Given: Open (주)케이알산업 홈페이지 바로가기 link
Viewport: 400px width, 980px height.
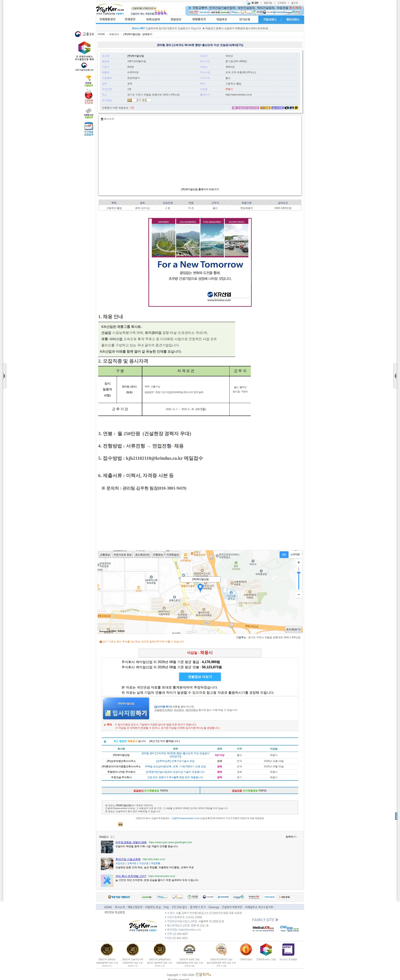Looking at the screenshot, I should 200,190.
